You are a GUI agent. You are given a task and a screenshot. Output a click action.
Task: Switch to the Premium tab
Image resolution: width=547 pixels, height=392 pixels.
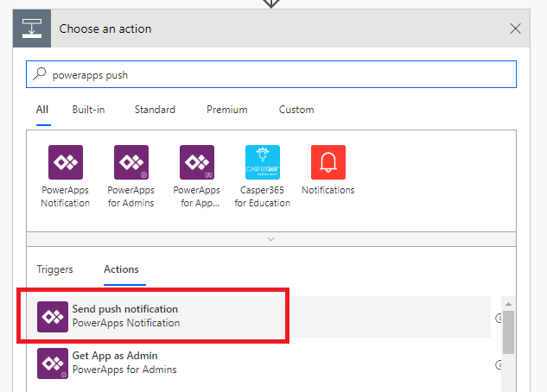[x=227, y=110]
